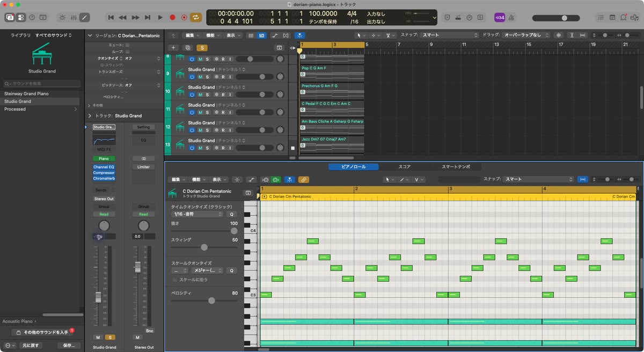Toggle the yellow global Solo S button above track list
The image size is (644, 352).
pyautogui.click(x=202, y=48)
